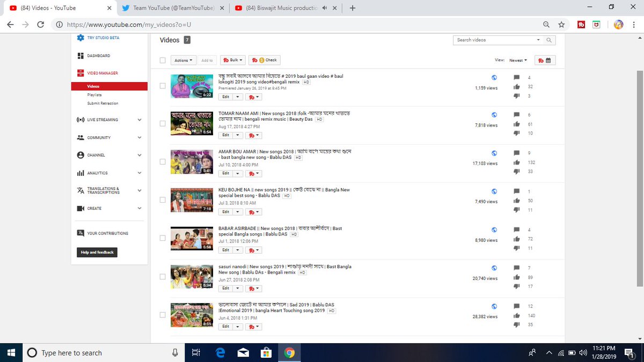Open the TubeBuddy Bulk dropdown
The height and width of the screenshot is (362, 644).
click(233, 60)
